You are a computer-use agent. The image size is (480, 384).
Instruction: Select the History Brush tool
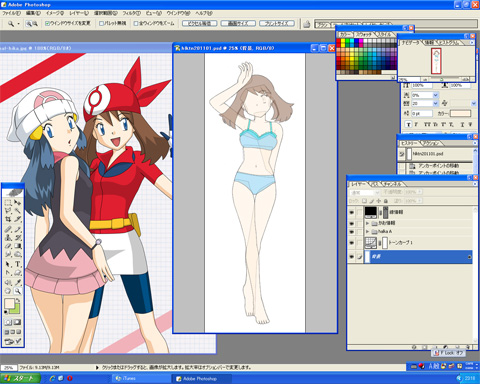[18, 238]
